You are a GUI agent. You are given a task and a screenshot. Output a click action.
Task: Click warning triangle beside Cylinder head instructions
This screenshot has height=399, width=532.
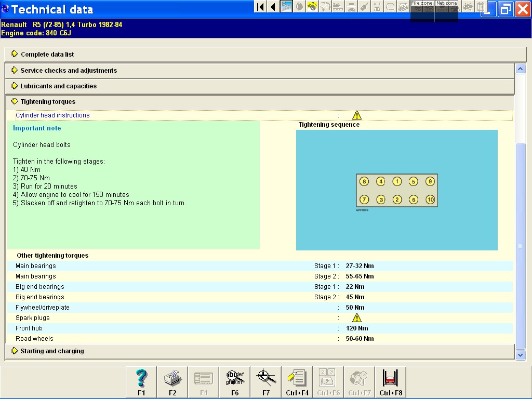click(356, 115)
